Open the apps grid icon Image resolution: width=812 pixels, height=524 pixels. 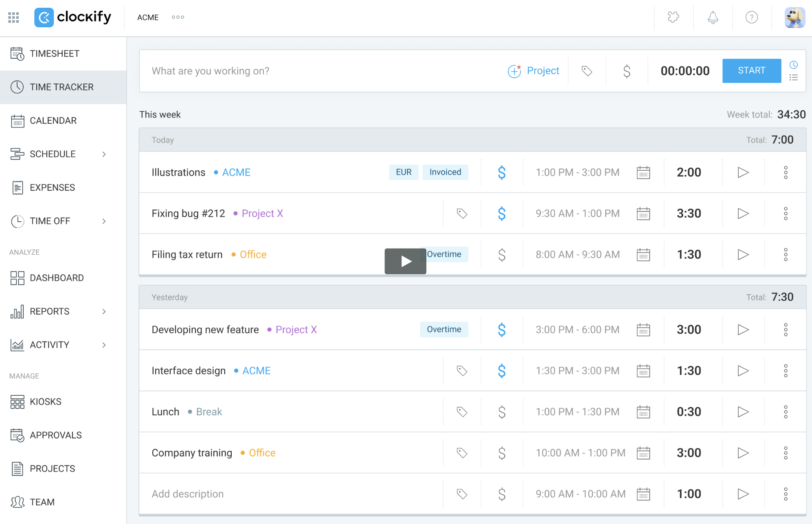click(13, 18)
